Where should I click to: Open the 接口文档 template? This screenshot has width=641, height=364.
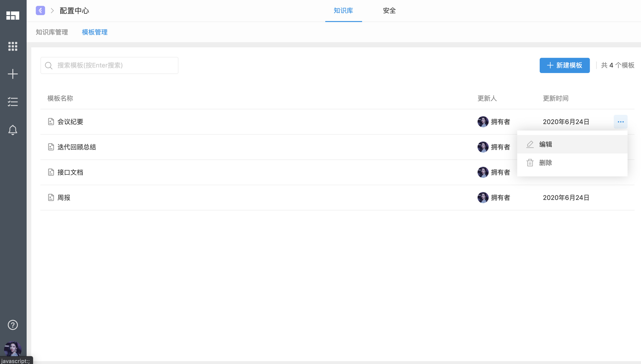pyautogui.click(x=70, y=172)
